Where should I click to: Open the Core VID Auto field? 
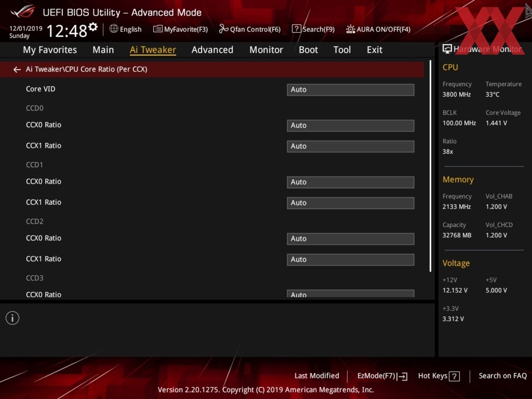pos(350,90)
